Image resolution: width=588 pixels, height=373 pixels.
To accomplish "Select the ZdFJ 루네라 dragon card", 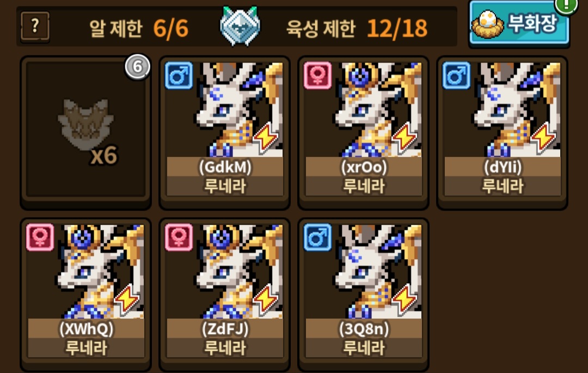I will 225,294.
